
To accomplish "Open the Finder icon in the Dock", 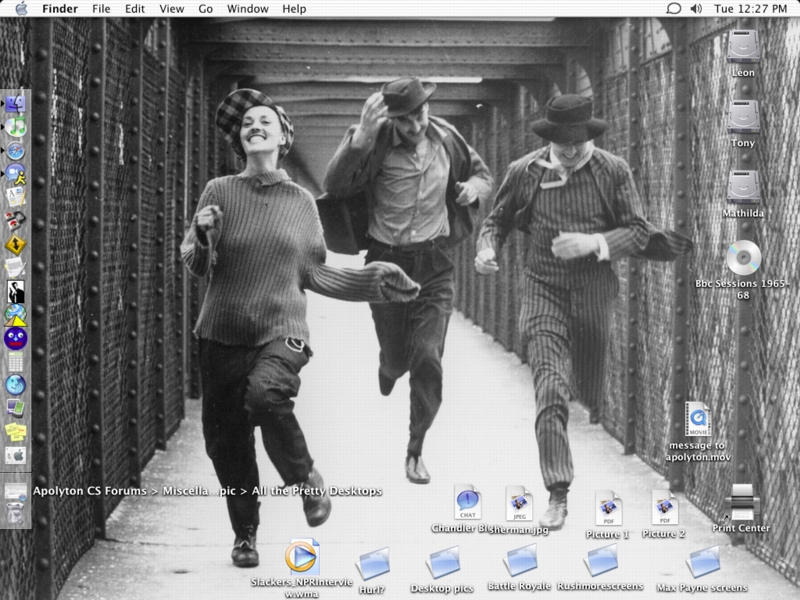I will click(x=15, y=104).
